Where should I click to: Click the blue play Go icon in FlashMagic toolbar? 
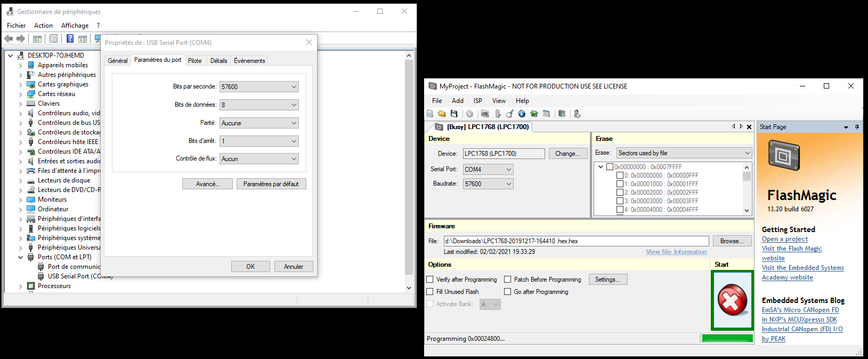522,114
